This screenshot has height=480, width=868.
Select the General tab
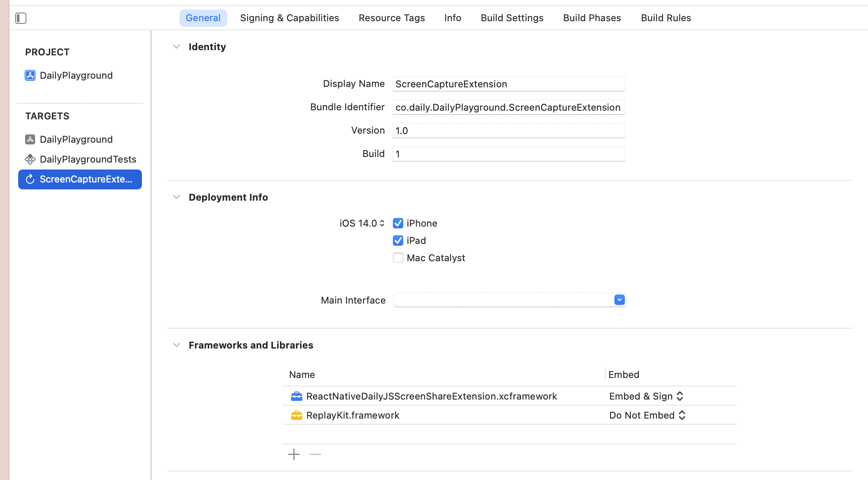[x=203, y=17]
